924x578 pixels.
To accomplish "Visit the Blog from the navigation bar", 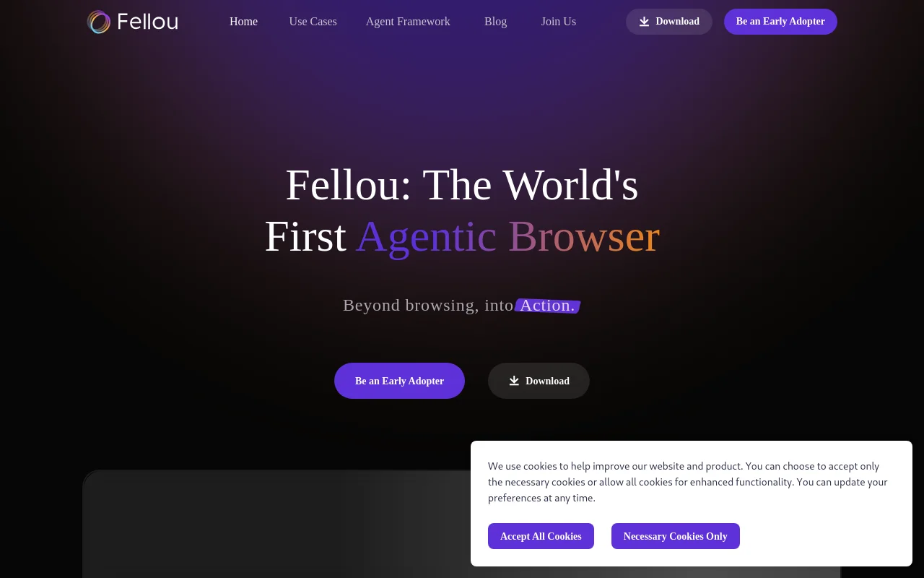I will point(495,22).
